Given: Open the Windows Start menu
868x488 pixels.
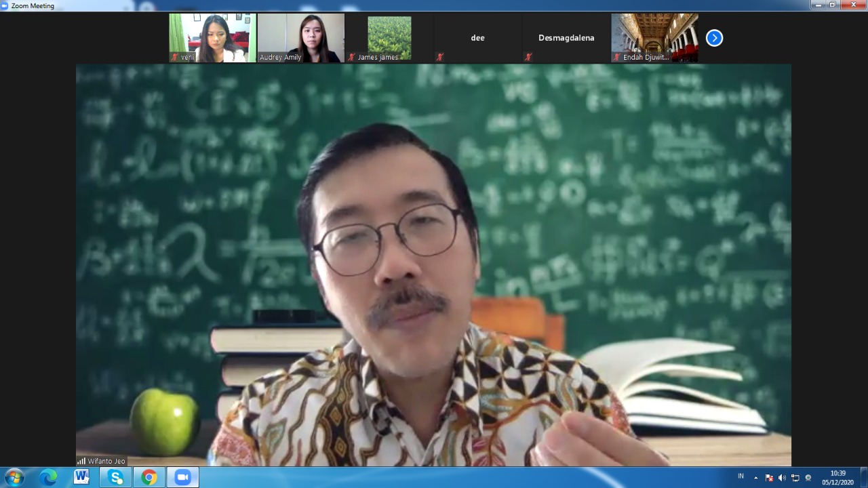Looking at the screenshot, I should pos(14,478).
